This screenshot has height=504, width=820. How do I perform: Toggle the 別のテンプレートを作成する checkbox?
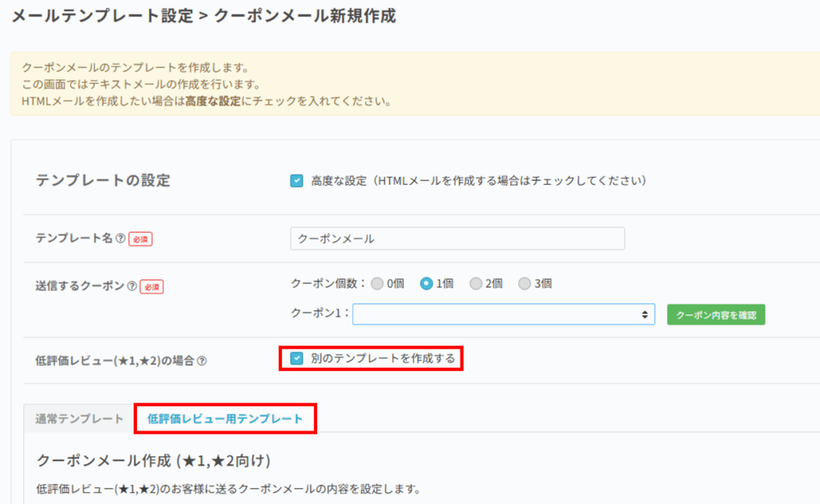296,358
